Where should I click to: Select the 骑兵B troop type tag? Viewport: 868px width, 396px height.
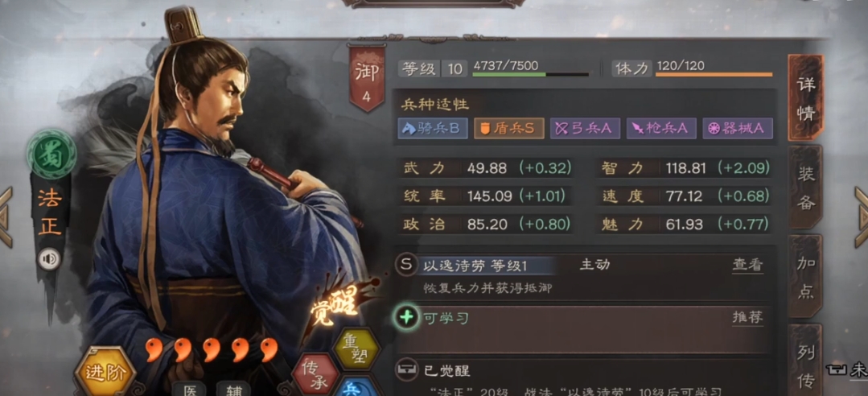433,129
